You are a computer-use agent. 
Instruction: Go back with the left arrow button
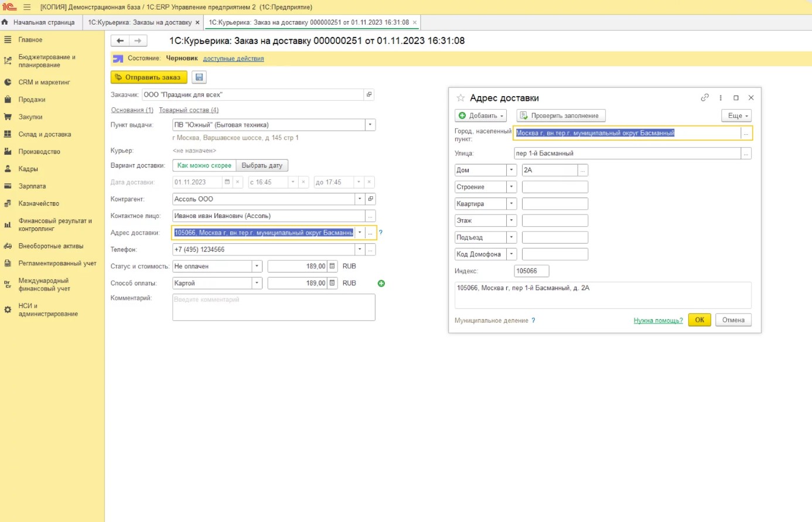coord(120,40)
